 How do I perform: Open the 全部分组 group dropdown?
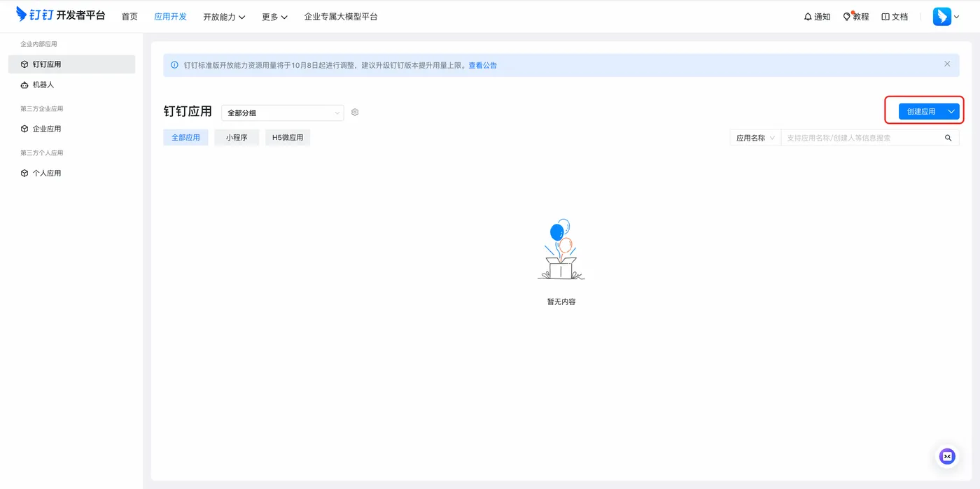pos(283,113)
